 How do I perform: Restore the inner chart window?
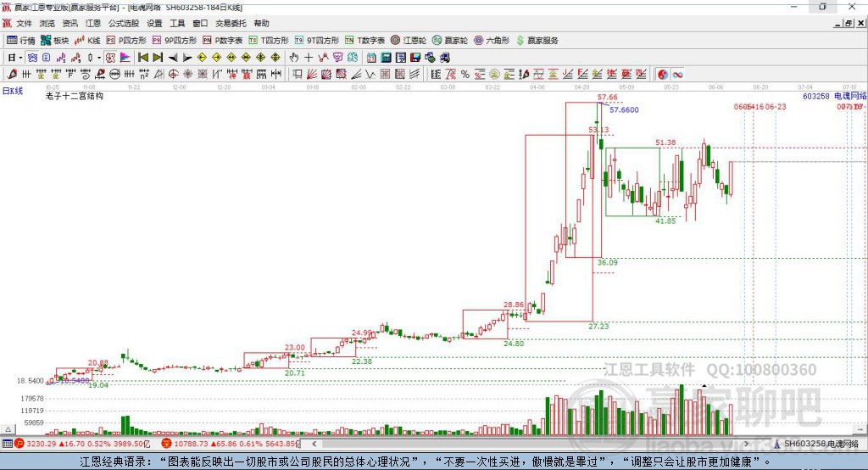(x=849, y=23)
